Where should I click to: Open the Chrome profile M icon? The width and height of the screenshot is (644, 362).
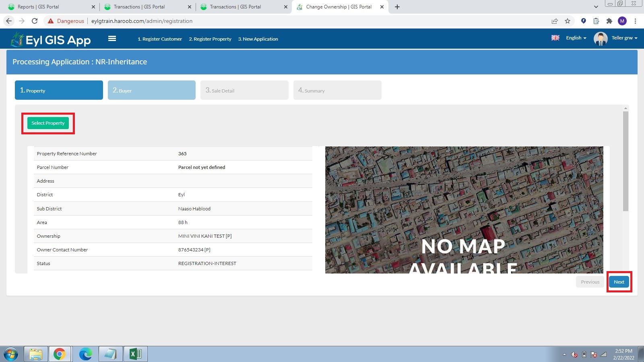pos(622,21)
